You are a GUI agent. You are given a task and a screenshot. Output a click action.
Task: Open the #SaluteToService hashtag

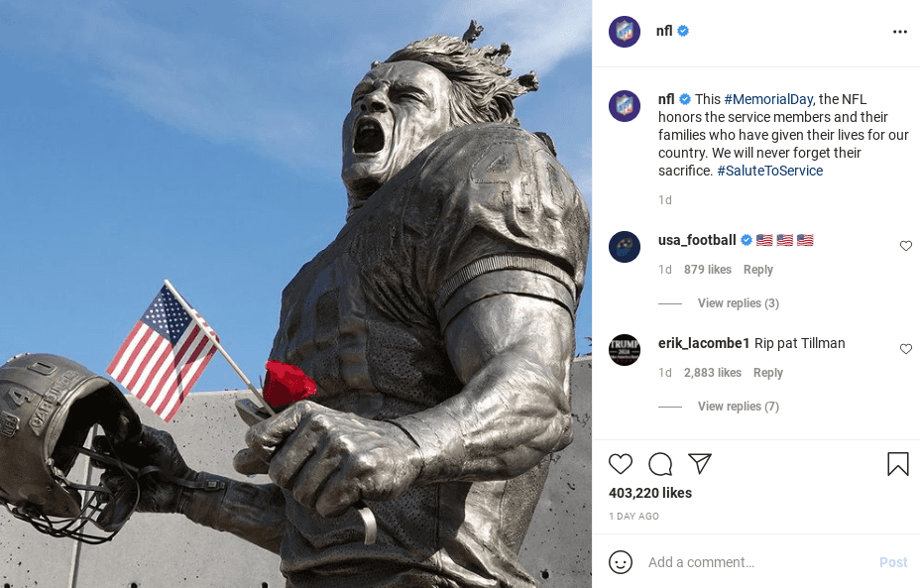pyautogui.click(x=769, y=171)
